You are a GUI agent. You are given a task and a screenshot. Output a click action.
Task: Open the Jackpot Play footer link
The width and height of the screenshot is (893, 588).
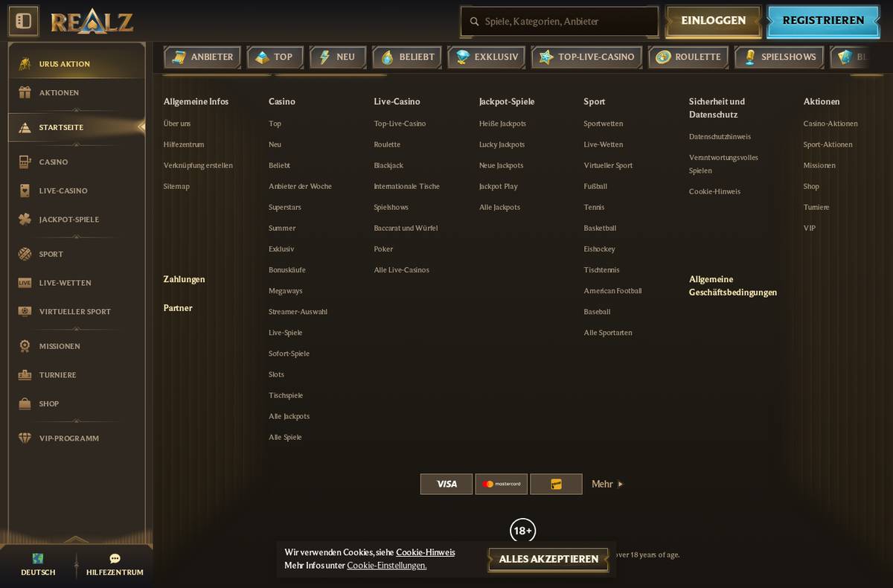tap(498, 186)
